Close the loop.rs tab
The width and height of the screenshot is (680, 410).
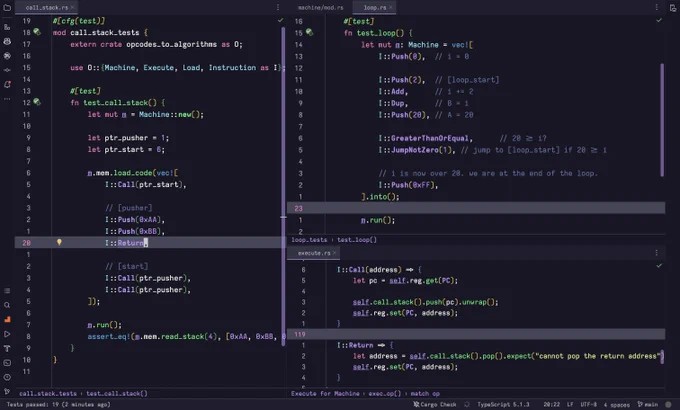click(x=390, y=7)
